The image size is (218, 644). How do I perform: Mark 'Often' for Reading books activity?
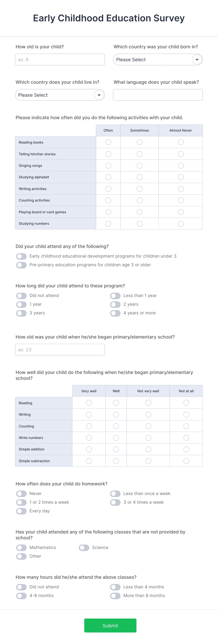pyautogui.click(x=108, y=142)
